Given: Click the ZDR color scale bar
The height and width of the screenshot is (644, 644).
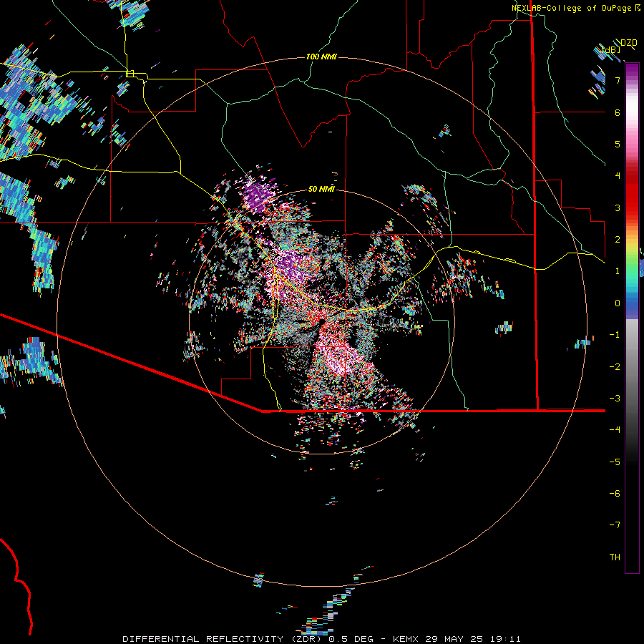Looking at the screenshot, I should [632, 318].
